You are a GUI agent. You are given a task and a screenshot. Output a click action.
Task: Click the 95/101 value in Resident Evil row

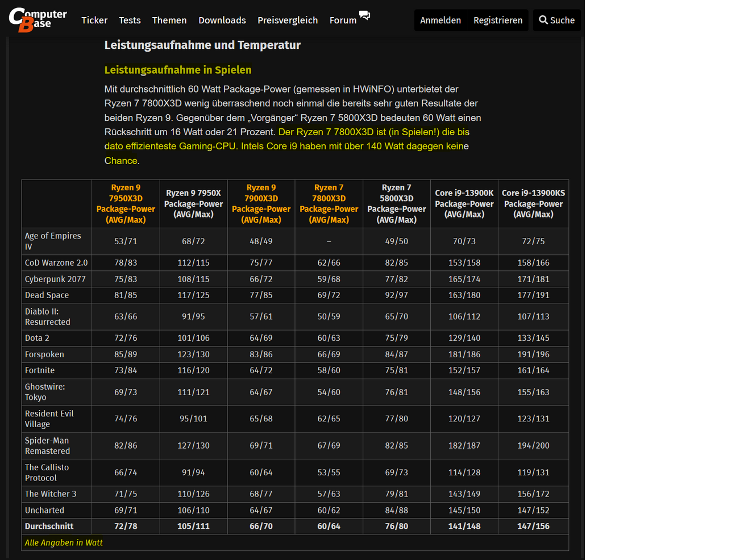[x=193, y=419]
